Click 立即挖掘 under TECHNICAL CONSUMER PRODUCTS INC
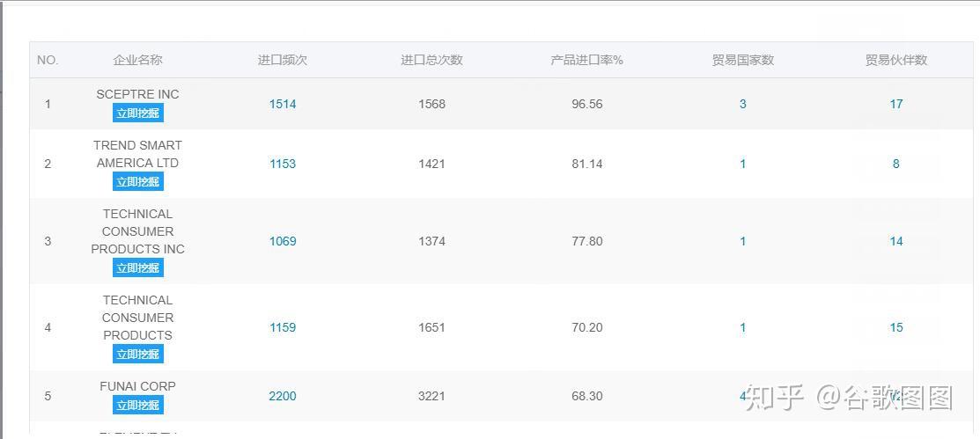This screenshot has width=980, height=439. (x=138, y=268)
